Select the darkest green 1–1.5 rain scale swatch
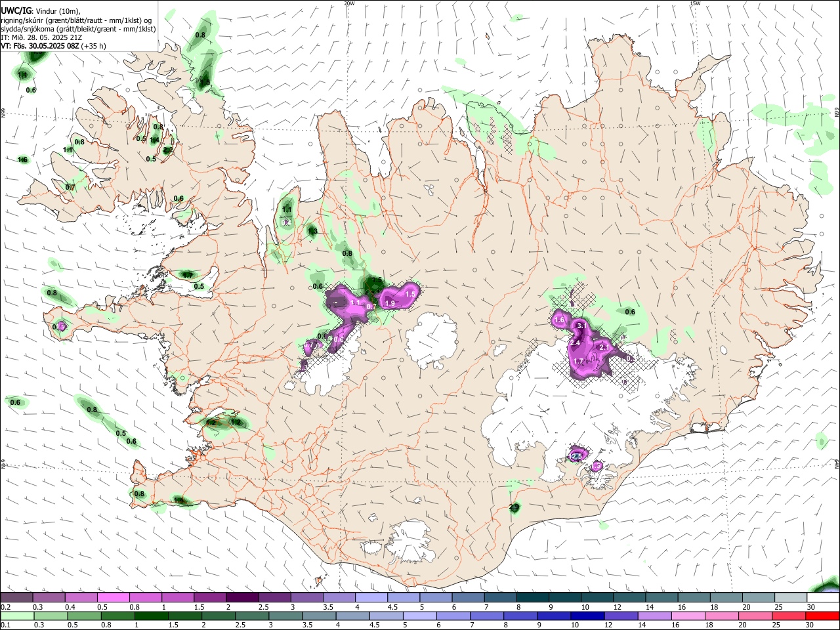840x630 pixels. coord(151,616)
